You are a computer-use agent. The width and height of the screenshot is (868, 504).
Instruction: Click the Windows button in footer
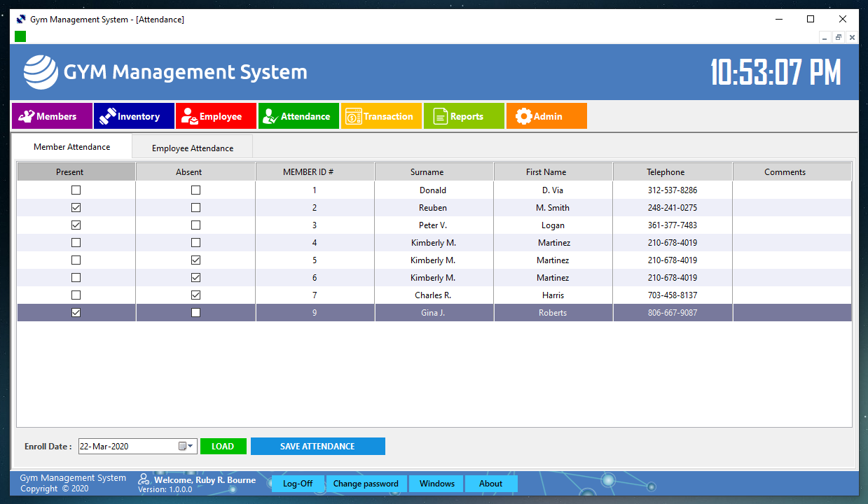click(x=437, y=484)
